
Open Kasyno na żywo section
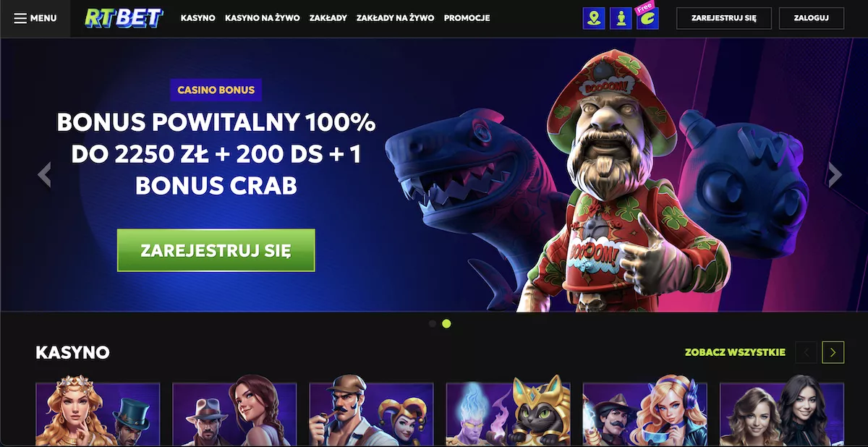[263, 18]
